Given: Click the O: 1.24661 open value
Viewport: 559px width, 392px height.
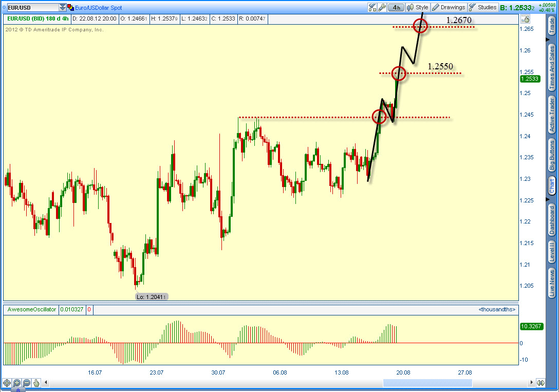Looking at the screenshot, I should (134, 19).
